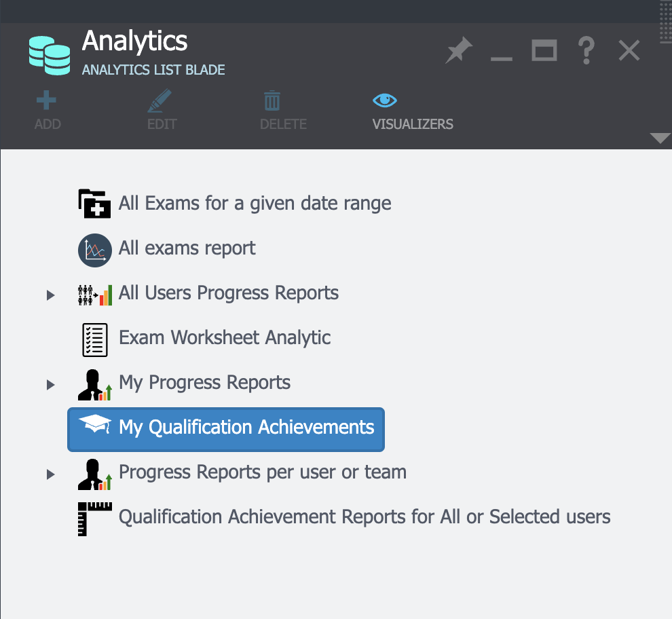Expand My Progress Reports tree node

[x=50, y=385]
